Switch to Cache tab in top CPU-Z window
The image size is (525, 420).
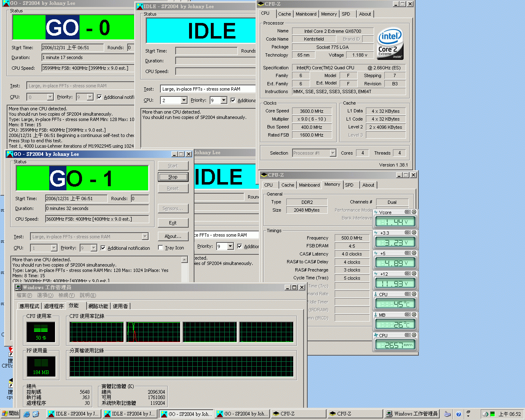click(284, 14)
